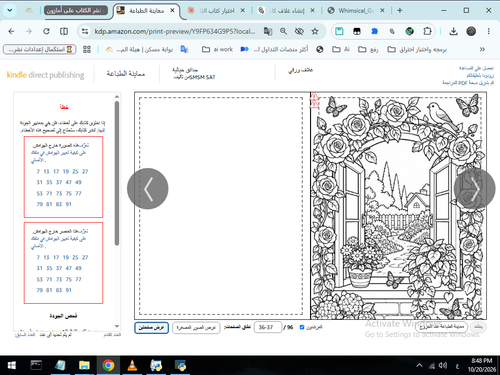The height and width of the screenshot is (375, 500).
Task: Open the 'ai work' bookmarks folder
Action: (218, 49)
